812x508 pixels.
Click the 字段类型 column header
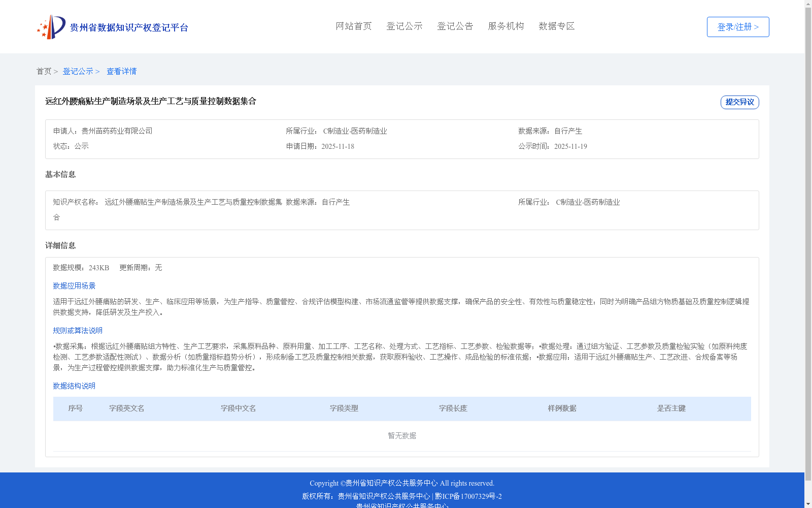point(344,408)
